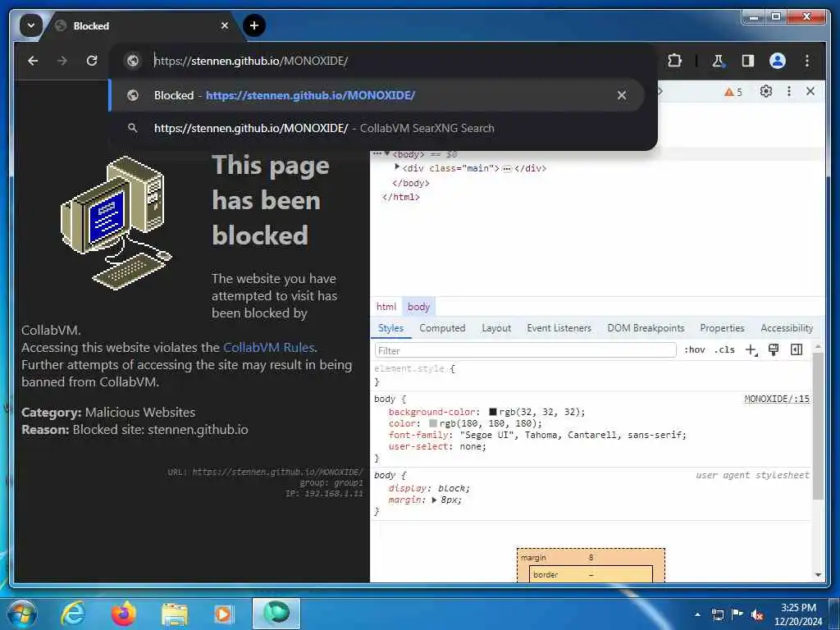This screenshot has height=630, width=840.
Task: Select the closing body tag line
Action: (410, 183)
